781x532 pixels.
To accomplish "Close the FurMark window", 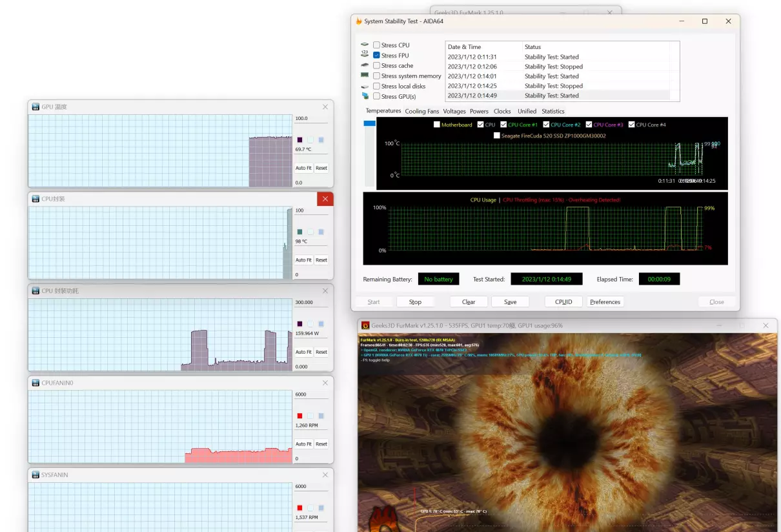I will tap(766, 325).
